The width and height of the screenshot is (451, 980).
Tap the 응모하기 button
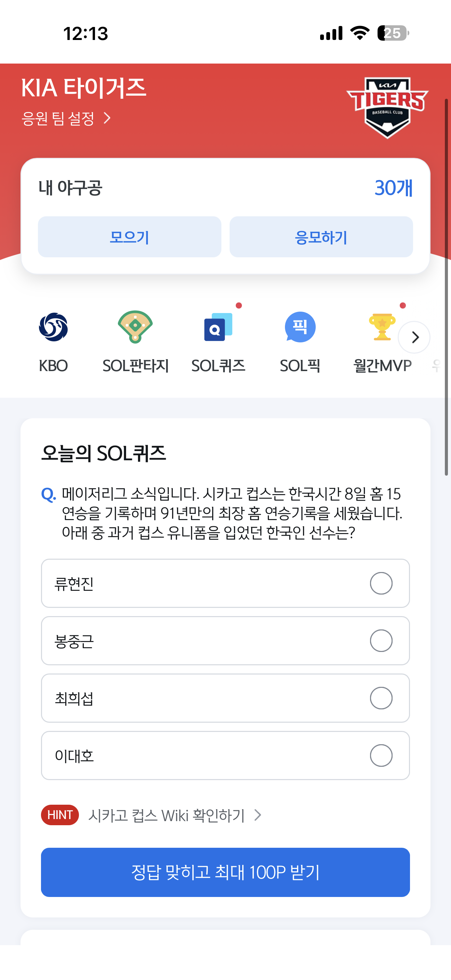(x=321, y=237)
